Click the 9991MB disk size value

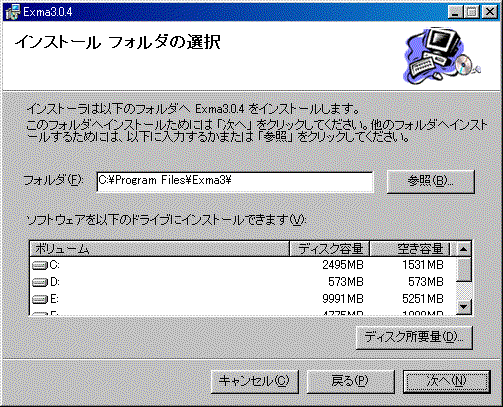pyautogui.click(x=343, y=299)
